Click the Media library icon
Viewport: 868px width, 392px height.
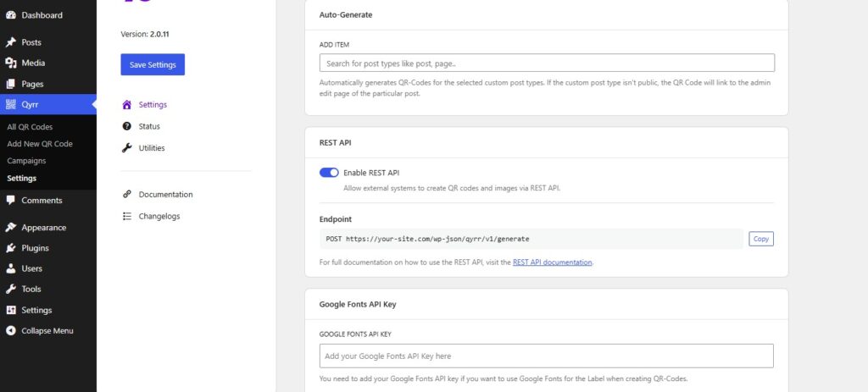(x=10, y=63)
